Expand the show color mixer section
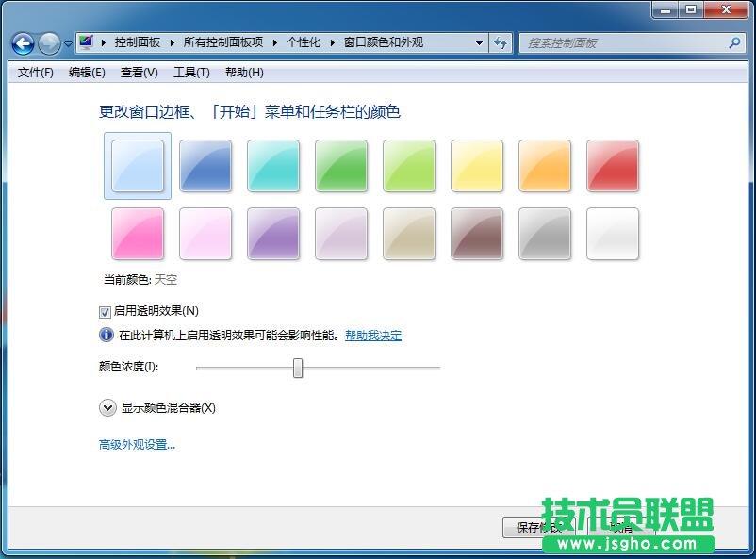The height and width of the screenshot is (559, 756). pyautogui.click(x=108, y=407)
